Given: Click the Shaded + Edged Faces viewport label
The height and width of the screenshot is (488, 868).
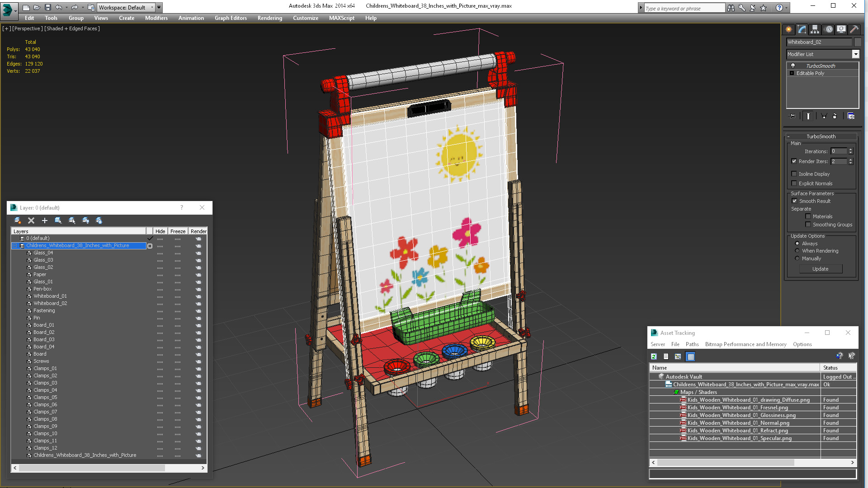Looking at the screenshot, I should pos(72,28).
